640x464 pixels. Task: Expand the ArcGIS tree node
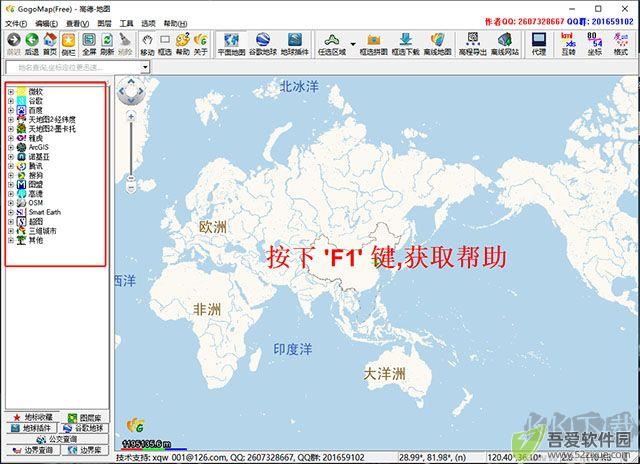click(x=11, y=147)
